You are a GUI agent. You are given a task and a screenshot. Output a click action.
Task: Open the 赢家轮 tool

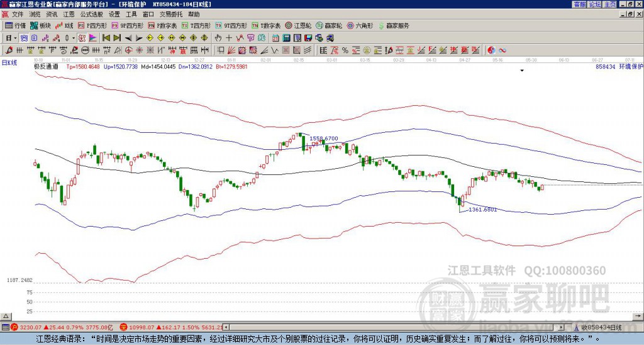click(x=329, y=25)
